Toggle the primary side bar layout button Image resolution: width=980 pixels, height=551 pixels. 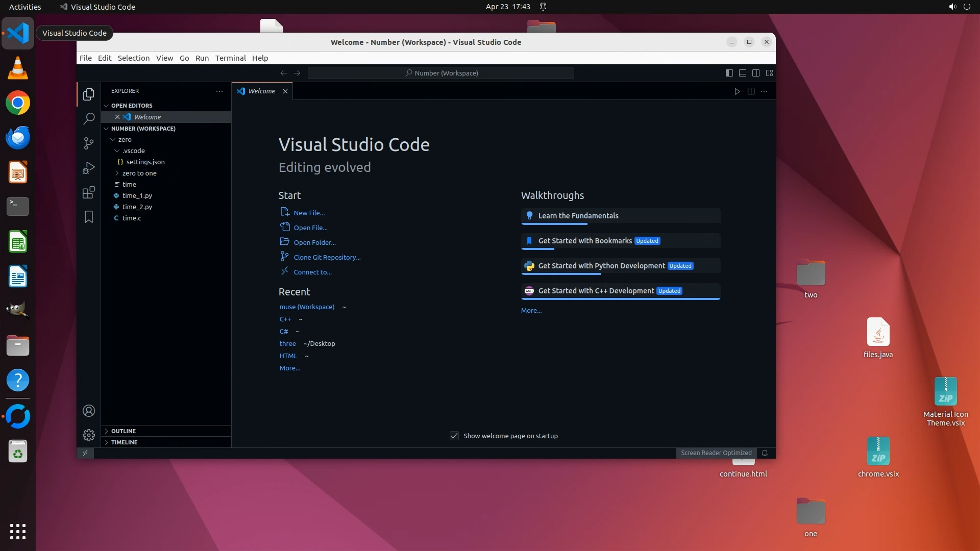[x=729, y=73]
